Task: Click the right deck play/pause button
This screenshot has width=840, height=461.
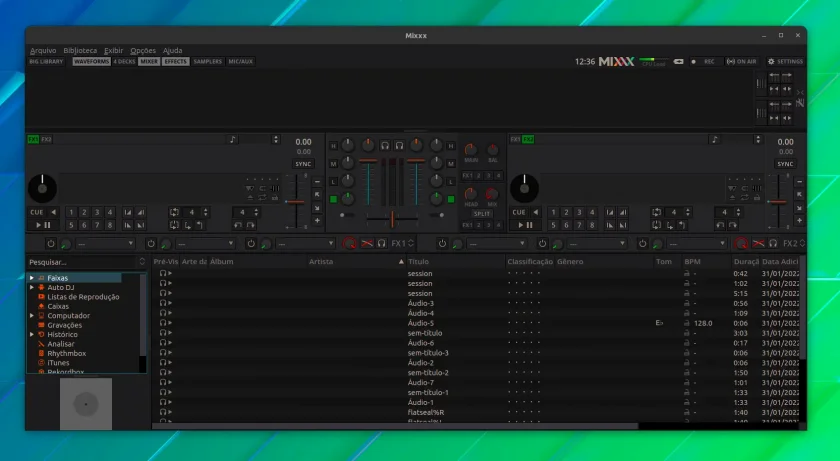Action: pos(525,225)
